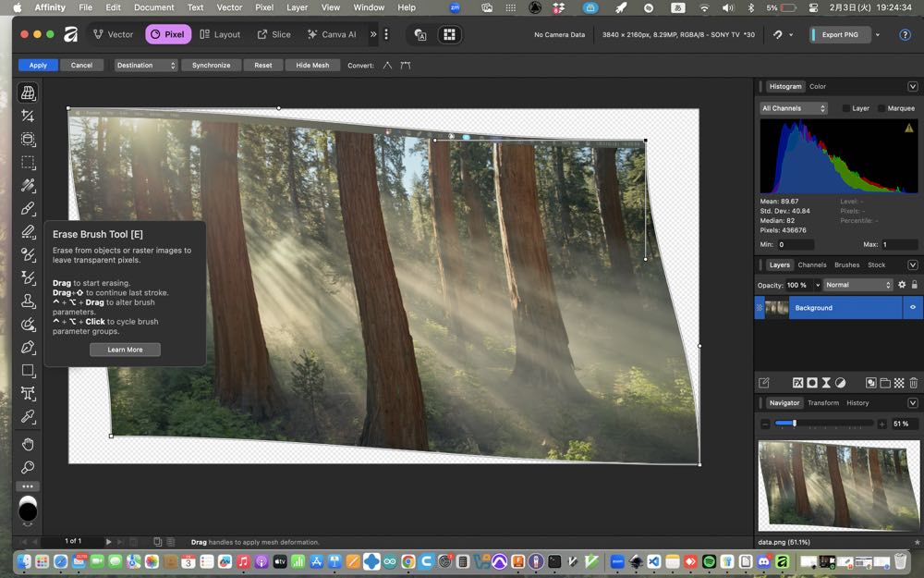Screen dimensions: 924x578
Task: Click the Apply button
Action: click(x=38, y=66)
